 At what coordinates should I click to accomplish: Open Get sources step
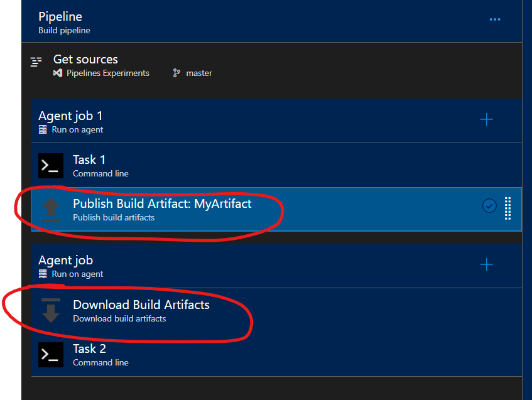pyautogui.click(x=271, y=66)
